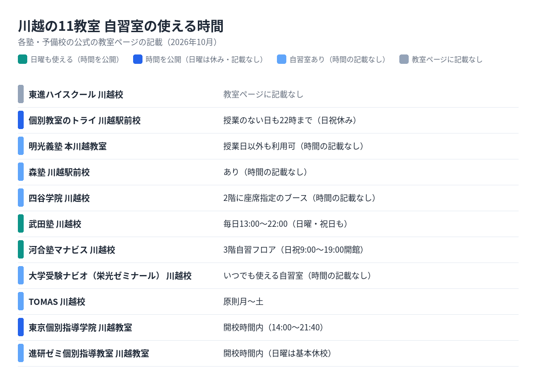The image size is (536, 392).
Task: Click legend label 自習室あり（時間の記載なし）
Action: [x=339, y=59]
